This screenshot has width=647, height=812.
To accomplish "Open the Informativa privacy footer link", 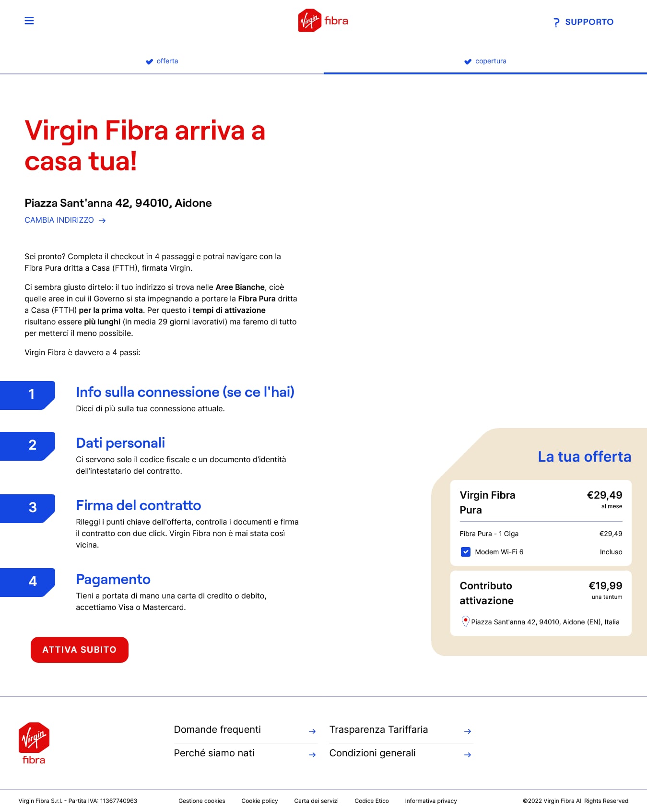I will point(431,801).
